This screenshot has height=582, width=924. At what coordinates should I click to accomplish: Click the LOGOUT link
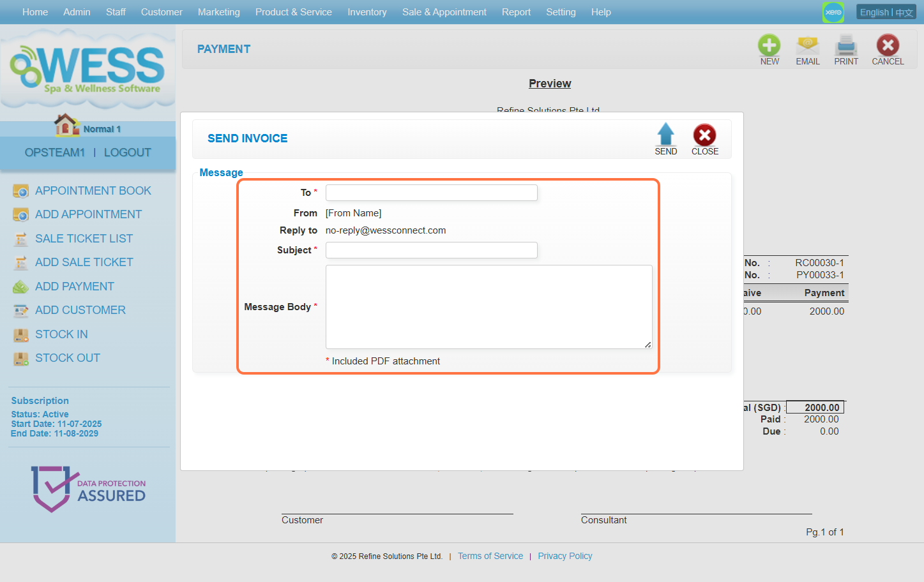pos(127,153)
